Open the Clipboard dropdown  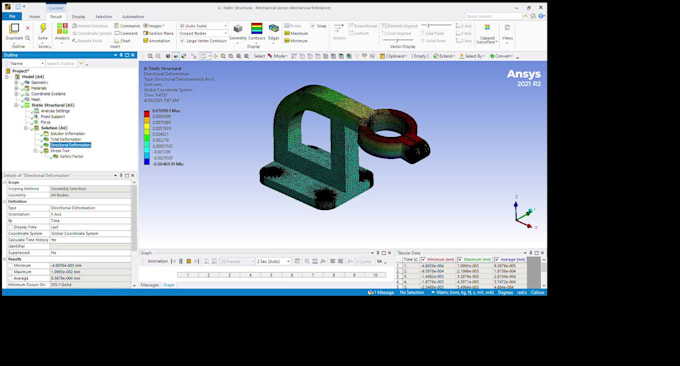393,56
